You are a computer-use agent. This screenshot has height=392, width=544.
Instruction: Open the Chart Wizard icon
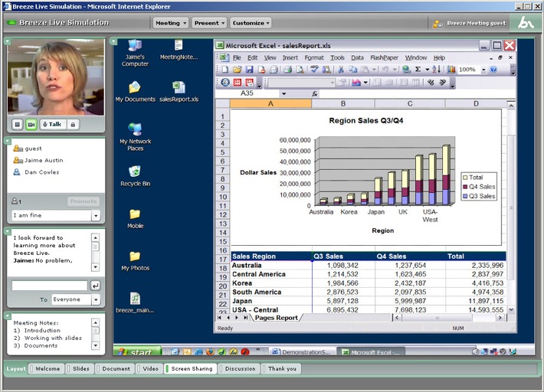pyautogui.click(x=451, y=70)
